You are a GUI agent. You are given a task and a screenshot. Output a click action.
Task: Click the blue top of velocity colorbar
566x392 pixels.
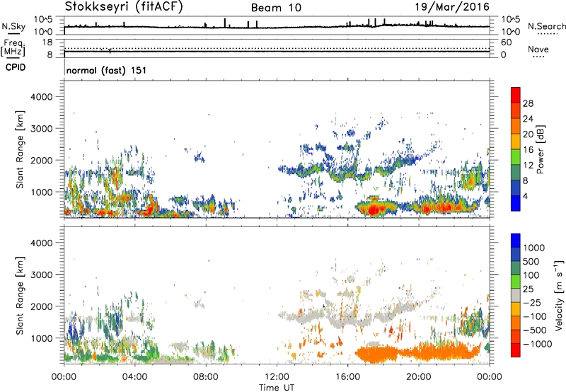point(516,241)
